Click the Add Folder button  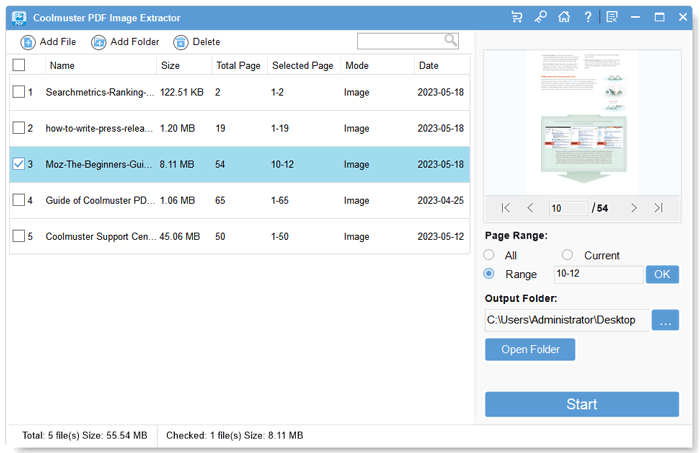125,42
